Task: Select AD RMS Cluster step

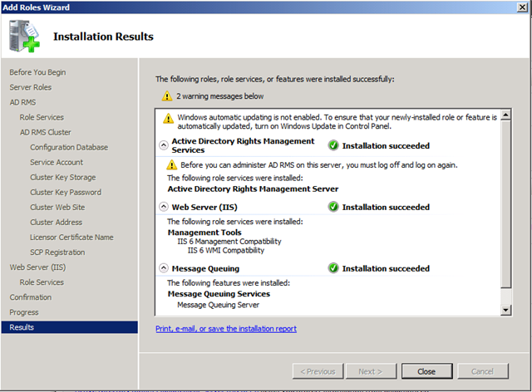Action: pyautogui.click(x=46, y=132)
